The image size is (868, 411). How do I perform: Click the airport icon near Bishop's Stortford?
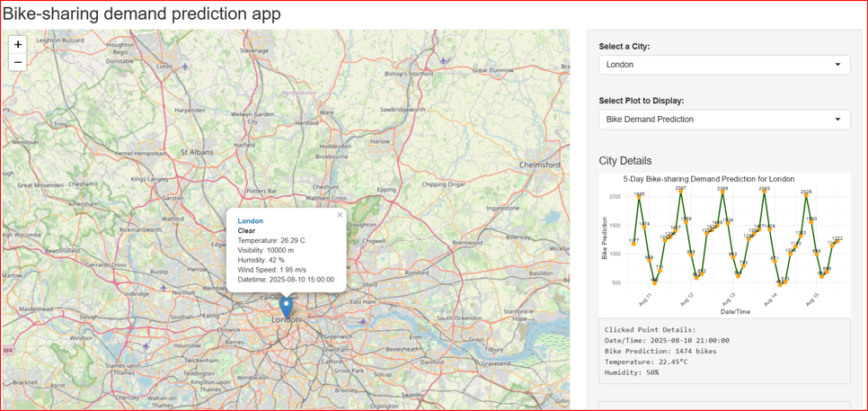tap(443, 60)
